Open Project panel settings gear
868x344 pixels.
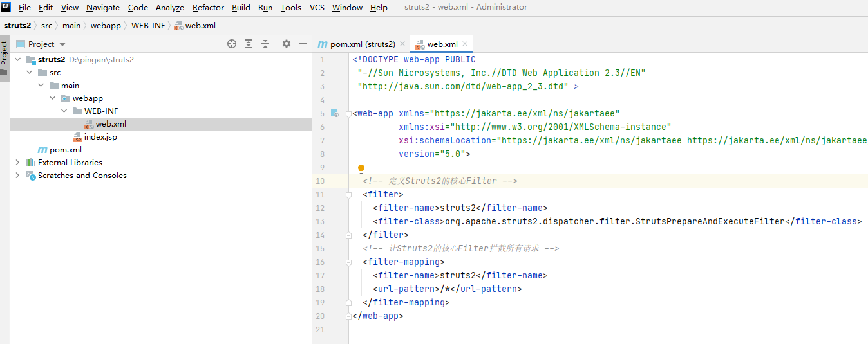point(287,44)
